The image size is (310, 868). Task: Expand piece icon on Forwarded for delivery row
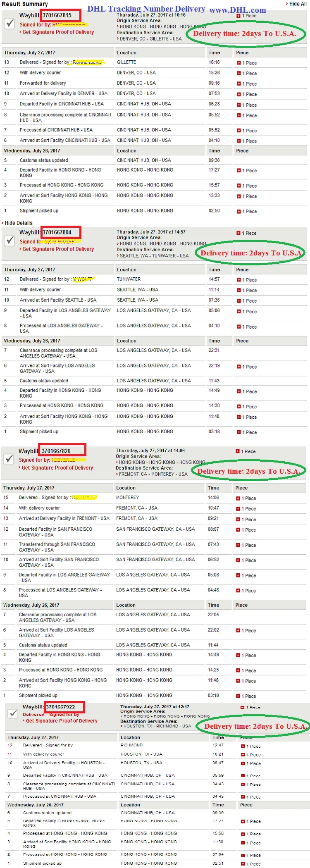pos(238,83)
